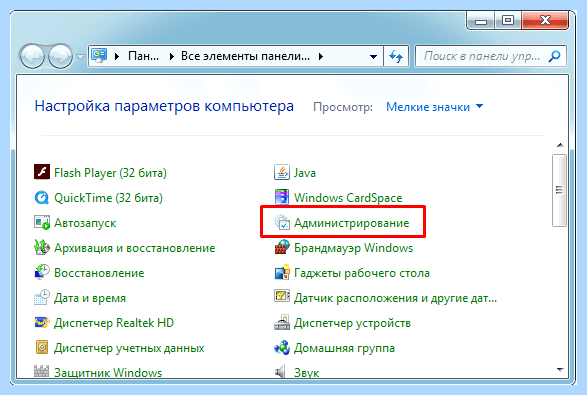The image size is (587, 395).
Task: Open the Архивация и восстановление link
Action: pos(134,248)
